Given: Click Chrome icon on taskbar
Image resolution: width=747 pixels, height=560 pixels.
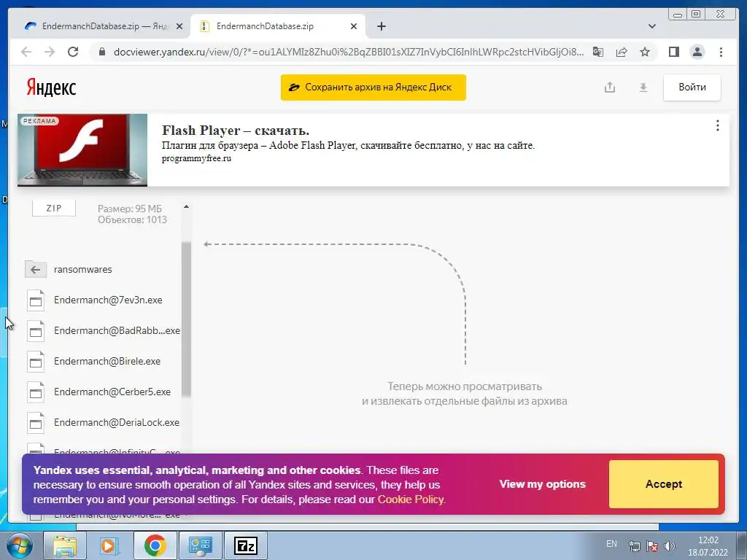Looking at the screenshot, I should [155, 545].
